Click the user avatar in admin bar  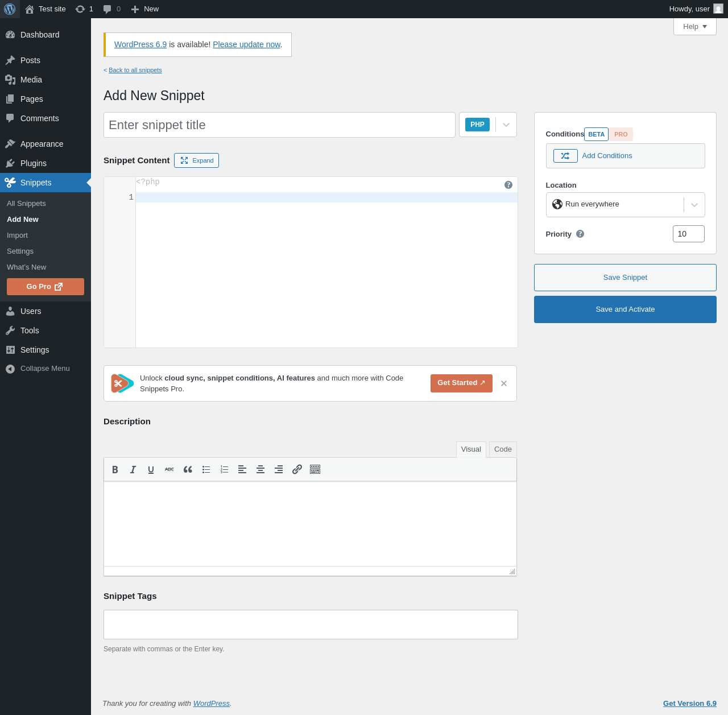718,9
